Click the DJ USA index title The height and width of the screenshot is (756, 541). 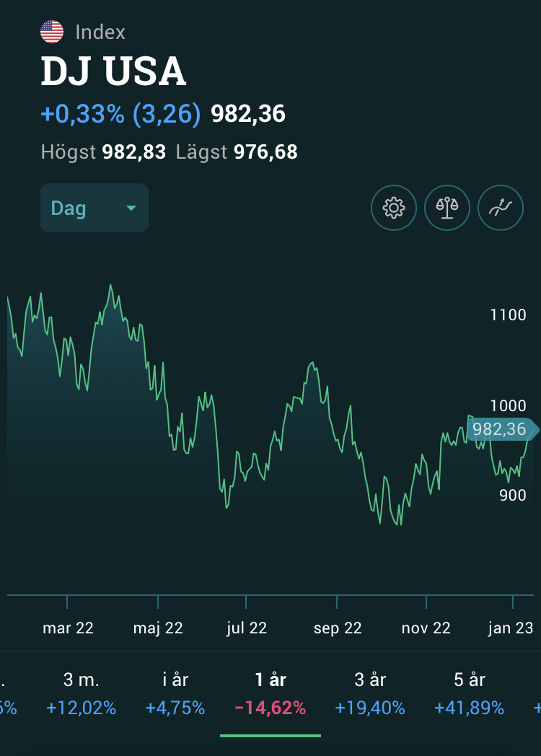113,71
